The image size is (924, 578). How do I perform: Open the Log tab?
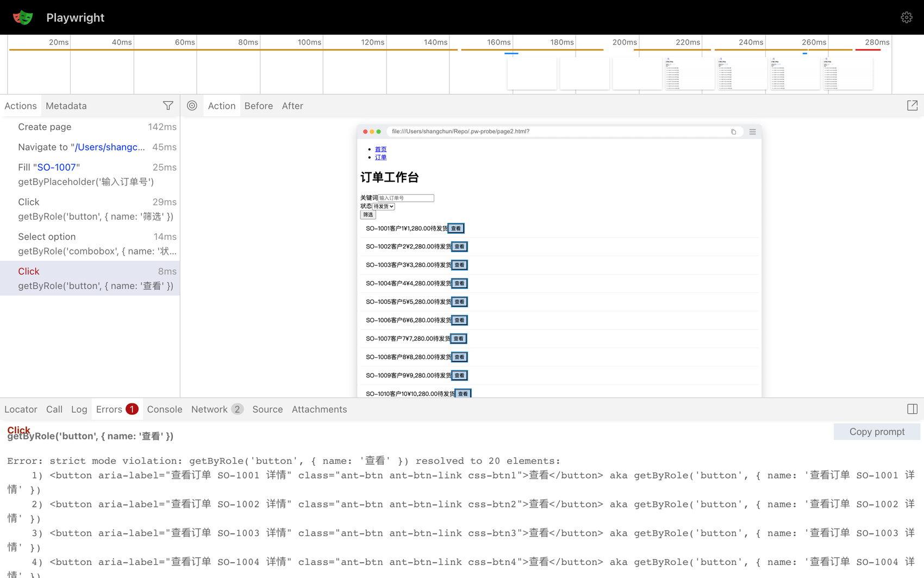pos(79,409)
